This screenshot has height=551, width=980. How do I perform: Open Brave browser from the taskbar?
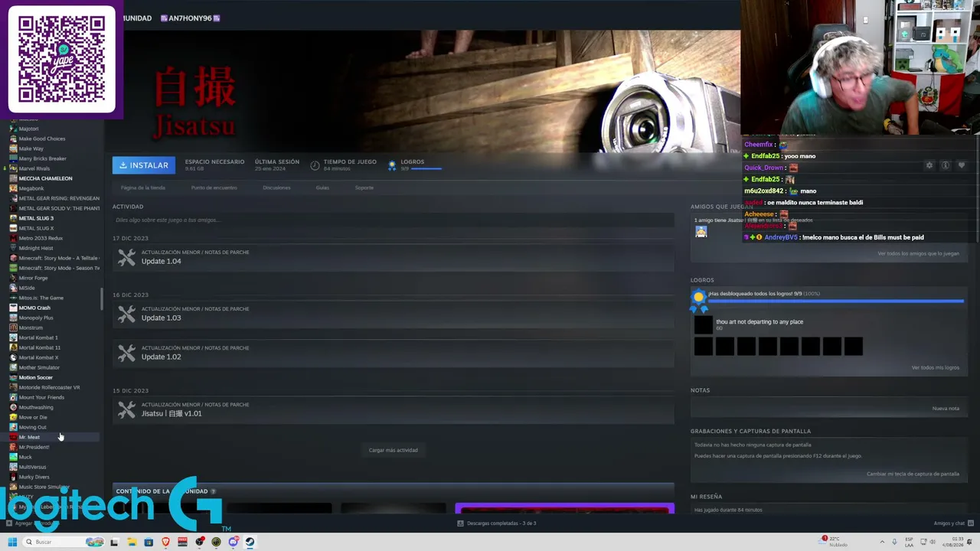tap(165, 542)
